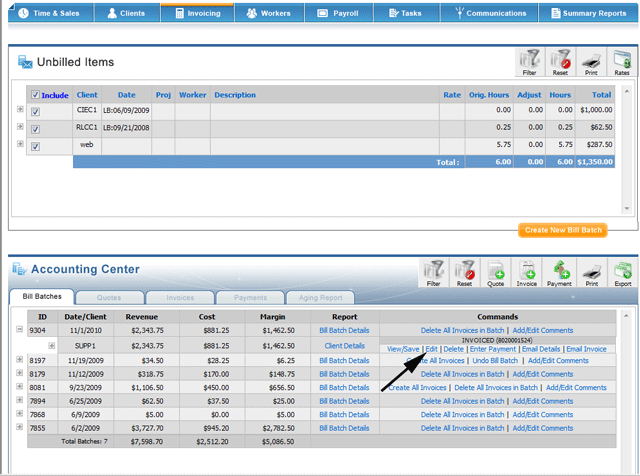Open Bill Batch Details for batch 7868
This screenshot has height=476, width=640.
[344, 414]
